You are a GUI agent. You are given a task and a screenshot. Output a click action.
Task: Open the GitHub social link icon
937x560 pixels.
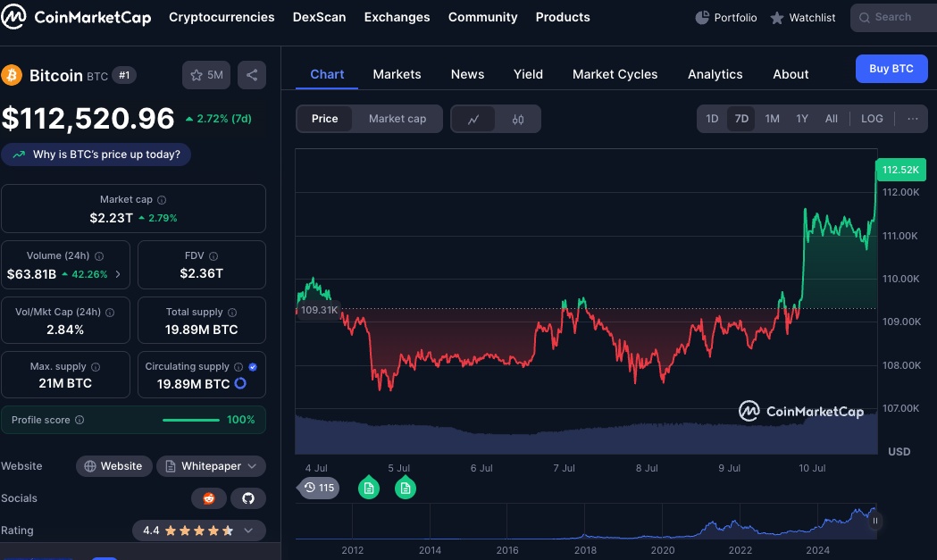248,498
